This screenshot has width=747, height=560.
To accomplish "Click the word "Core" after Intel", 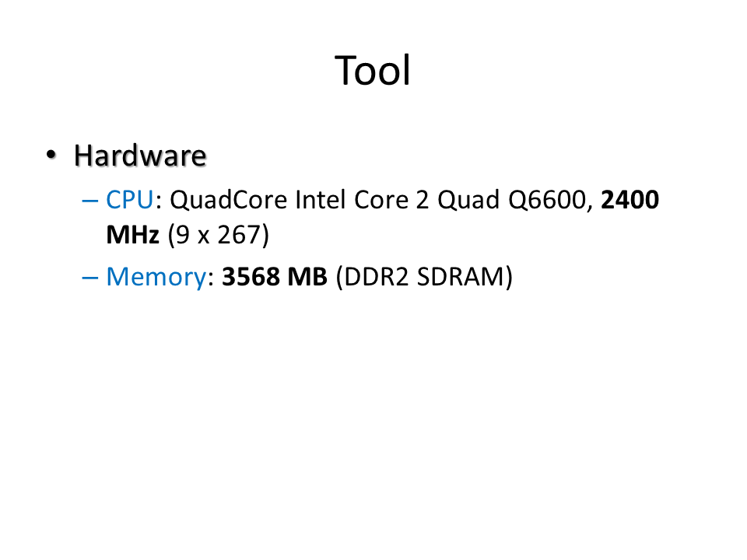I will (381, 201).
